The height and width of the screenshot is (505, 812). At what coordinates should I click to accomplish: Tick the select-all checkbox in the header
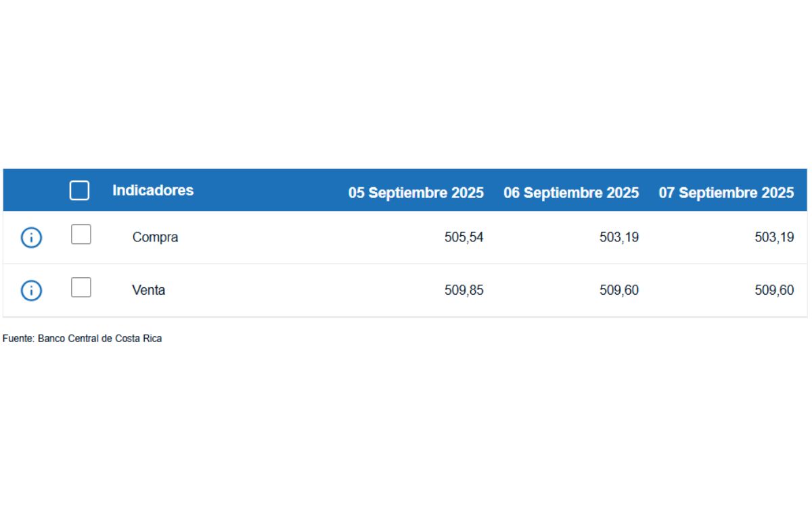[x=79, y=191]
